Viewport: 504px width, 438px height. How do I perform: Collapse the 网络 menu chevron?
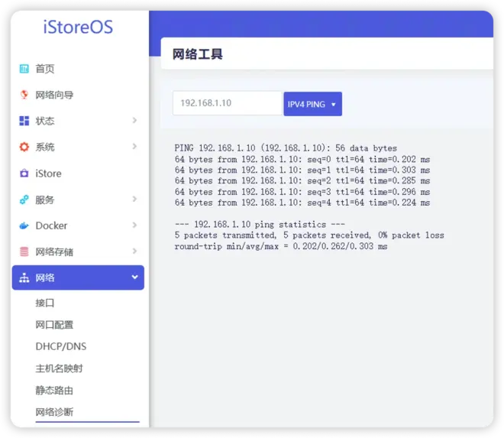coord(134,277)
